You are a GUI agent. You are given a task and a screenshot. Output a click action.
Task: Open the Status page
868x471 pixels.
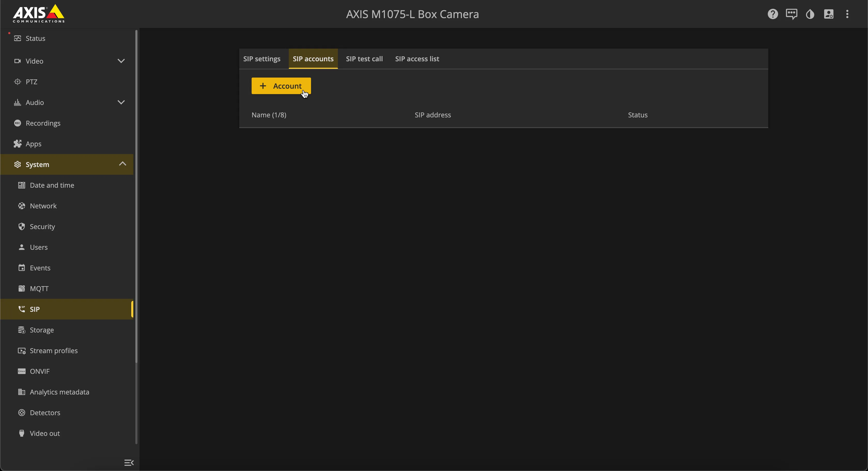(x=67, y=39)
